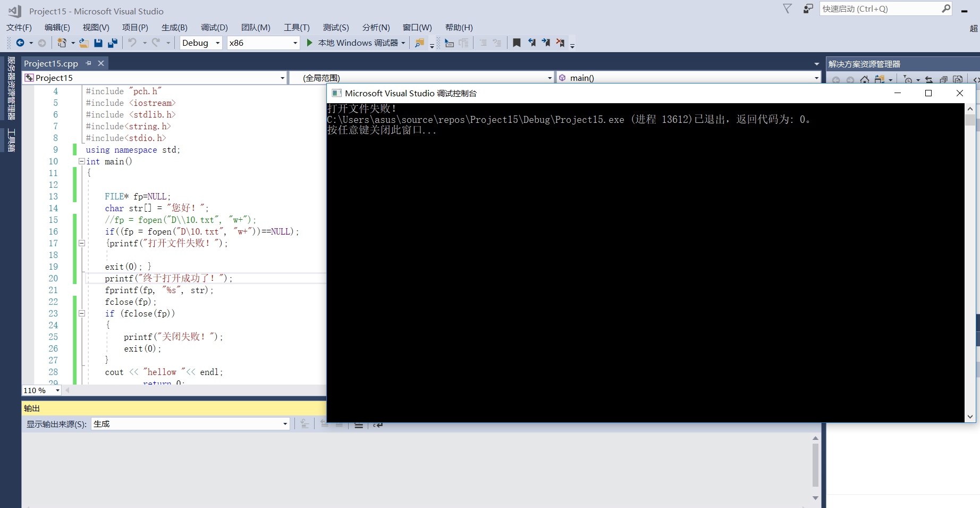The image size is (980, 508).
Task: Open the 生成(B) menu
Action: tap(174, 27)
